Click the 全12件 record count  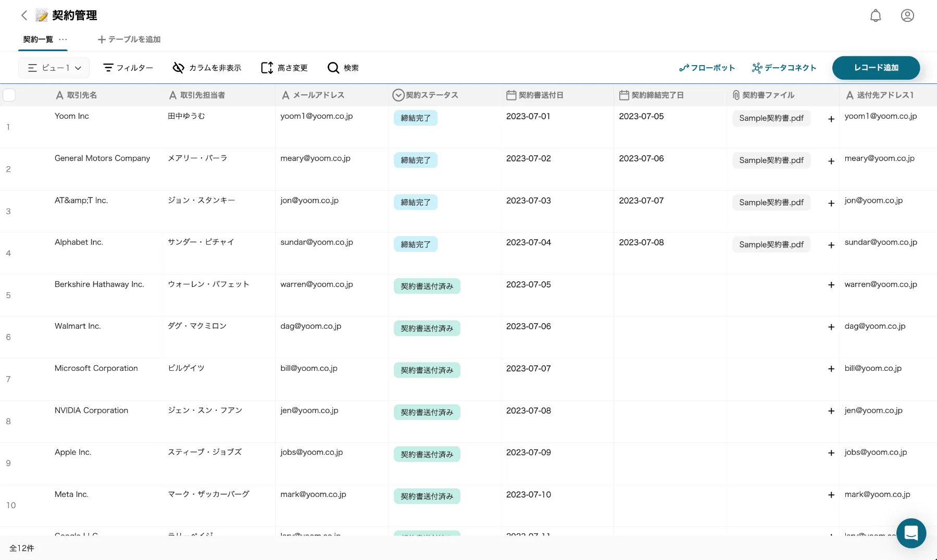[22, 548]
